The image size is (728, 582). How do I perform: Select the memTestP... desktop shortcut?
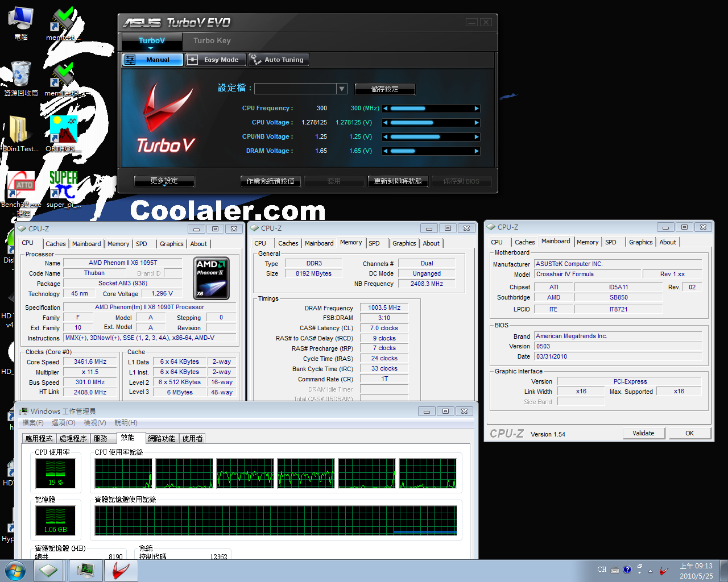(63, 78)
